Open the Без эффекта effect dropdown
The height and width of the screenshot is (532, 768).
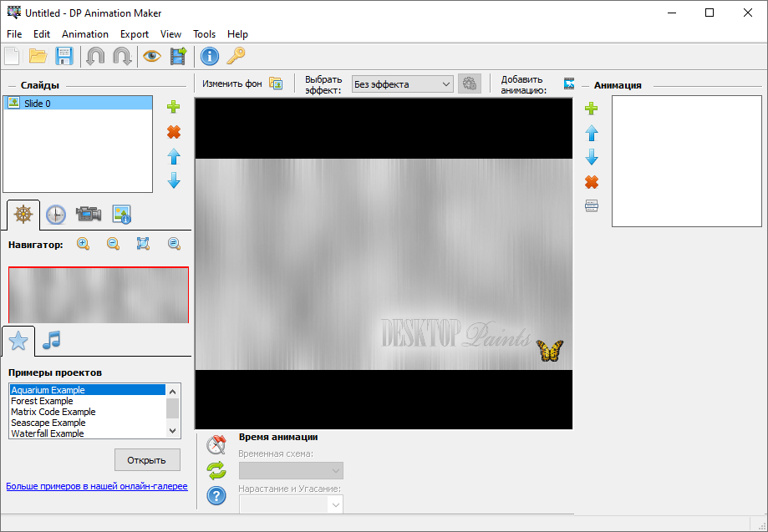click(x=446, y=84)
